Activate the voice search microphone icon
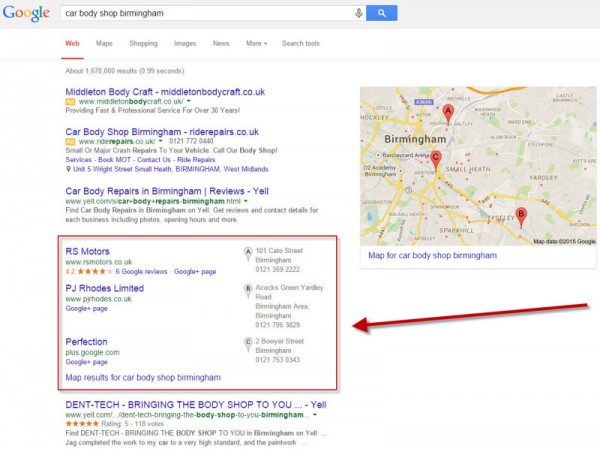The width and height of the screenshot is (600, 449). 359,13
